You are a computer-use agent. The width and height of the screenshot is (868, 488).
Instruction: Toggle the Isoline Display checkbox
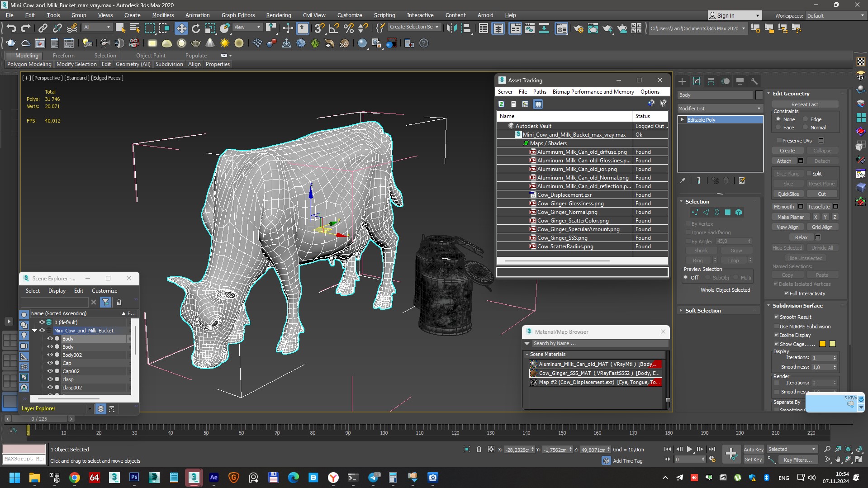(776, 335)
